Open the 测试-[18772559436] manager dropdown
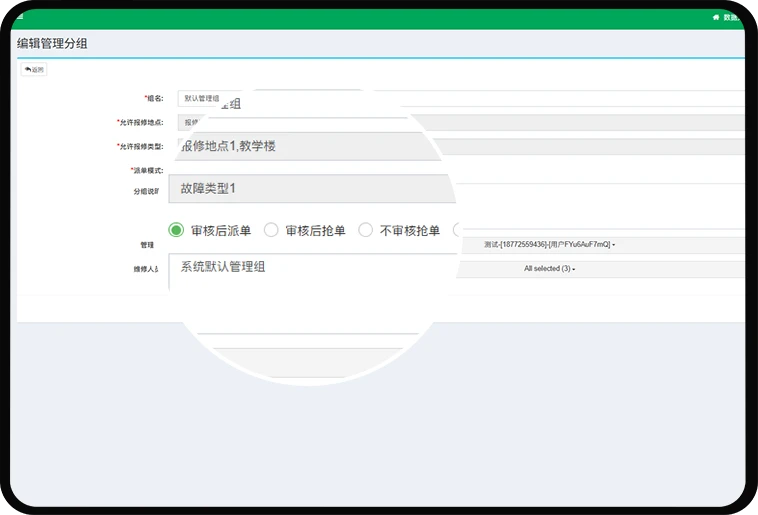758x515 pixels. coord(549,244)
